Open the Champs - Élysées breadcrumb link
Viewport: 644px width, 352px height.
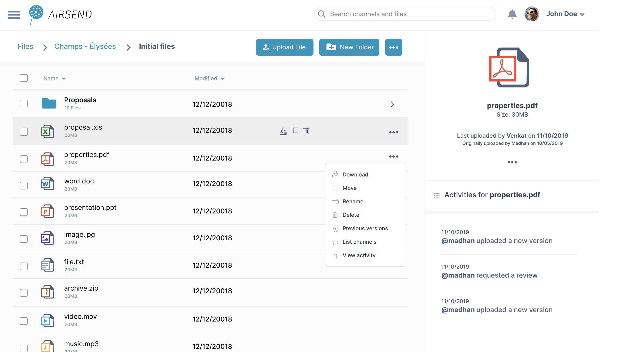click(x=85, y=46)
